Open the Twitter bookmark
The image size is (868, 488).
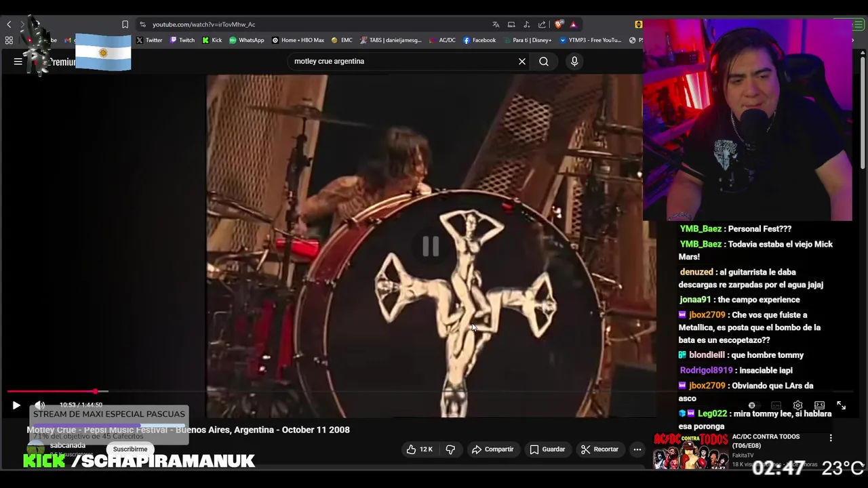tap(149, 40)
